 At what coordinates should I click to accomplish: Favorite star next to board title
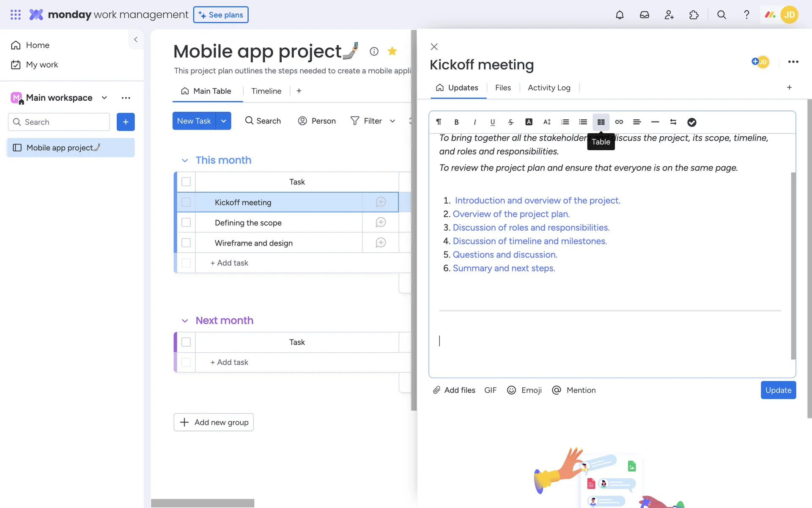(392, 51)
